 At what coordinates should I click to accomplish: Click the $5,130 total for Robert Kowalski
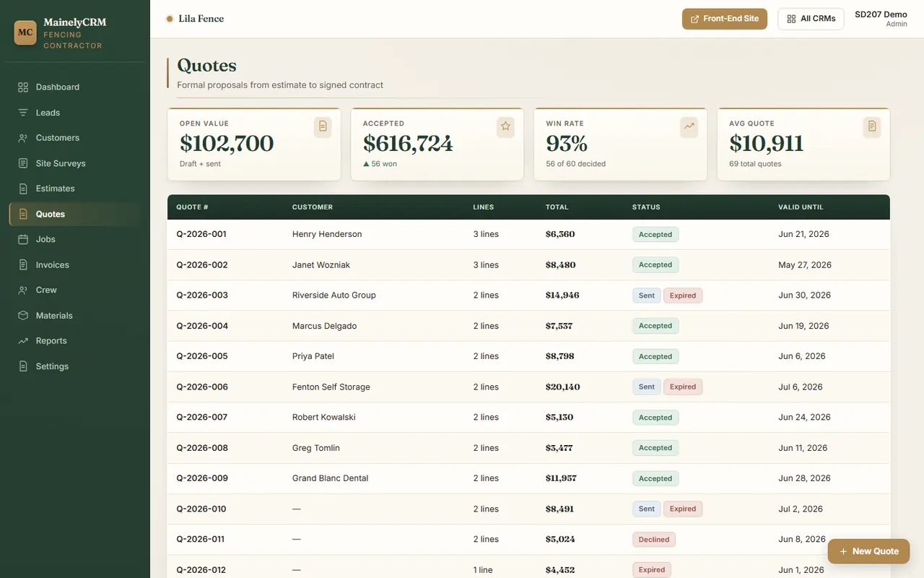(x=559, y=418)
